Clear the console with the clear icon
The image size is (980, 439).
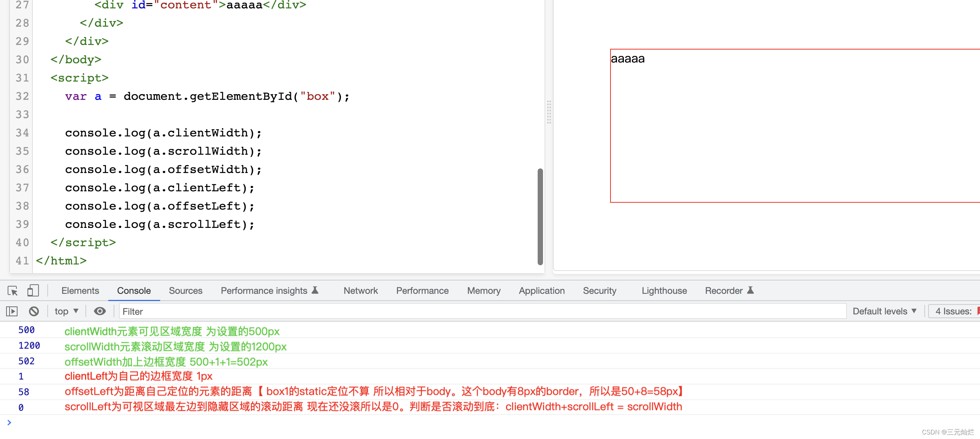click(x=34, y=311)
